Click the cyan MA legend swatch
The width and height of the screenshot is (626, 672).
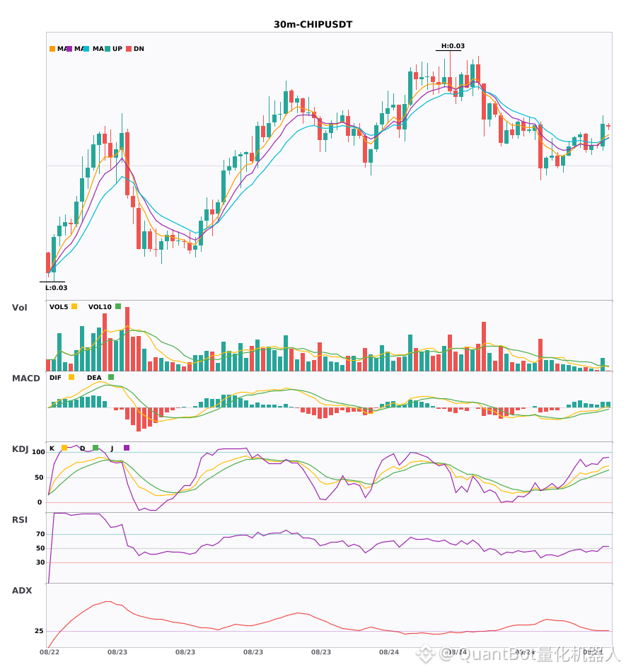[86, 49]
